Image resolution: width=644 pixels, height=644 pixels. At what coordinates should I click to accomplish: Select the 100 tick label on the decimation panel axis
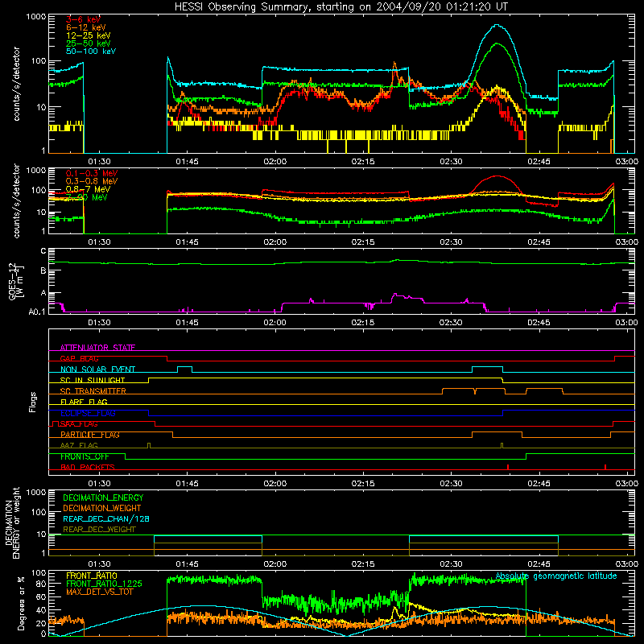pyautogui.click(x=39, y=513)
